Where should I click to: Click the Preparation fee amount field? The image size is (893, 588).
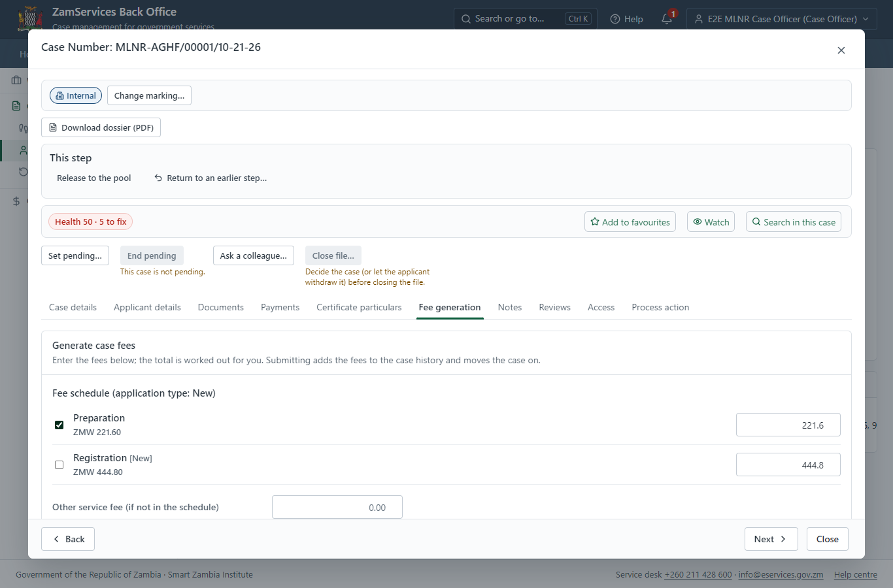[x=788, y=425]
